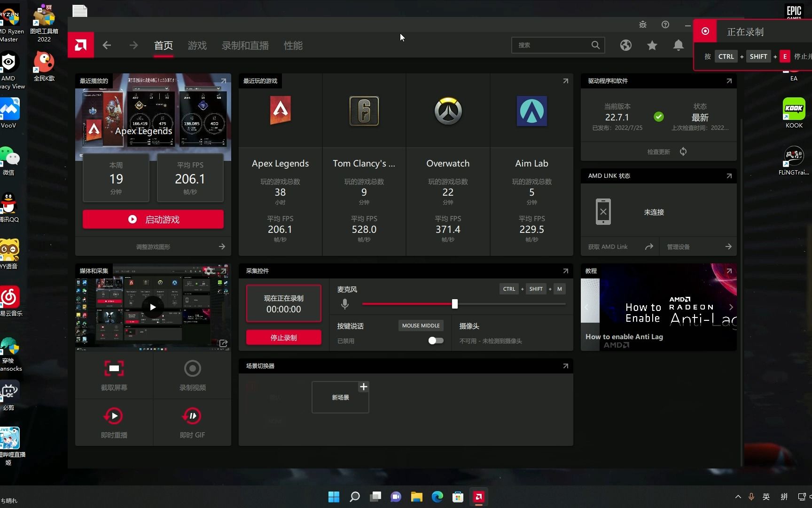Click the instant GIF icon
Viewport: 812px width, 508px height.
pos(192,416)
